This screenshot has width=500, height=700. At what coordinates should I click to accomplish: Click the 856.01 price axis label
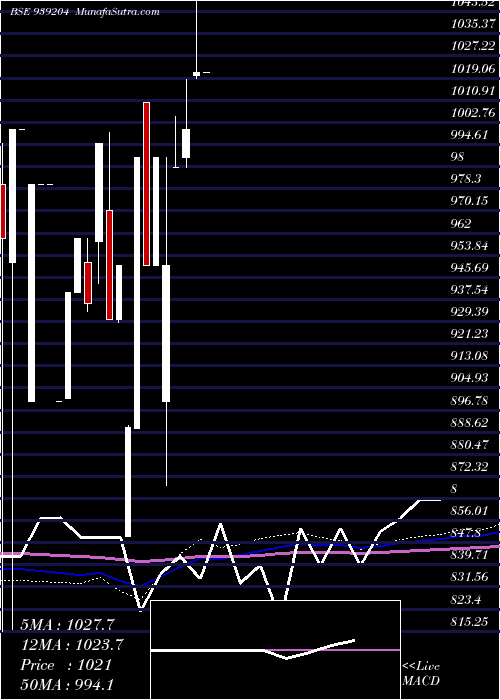[x=470, y=510]
